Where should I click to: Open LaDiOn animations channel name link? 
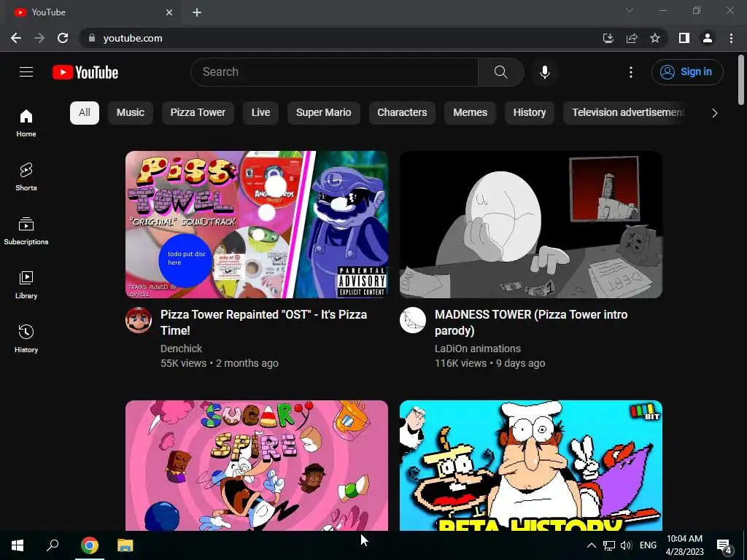pos(477,349)
